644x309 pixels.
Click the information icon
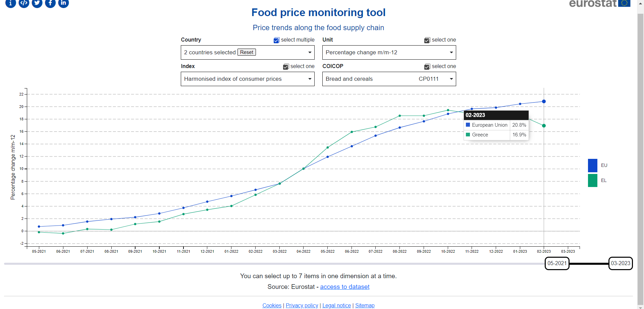pos(11,3)
